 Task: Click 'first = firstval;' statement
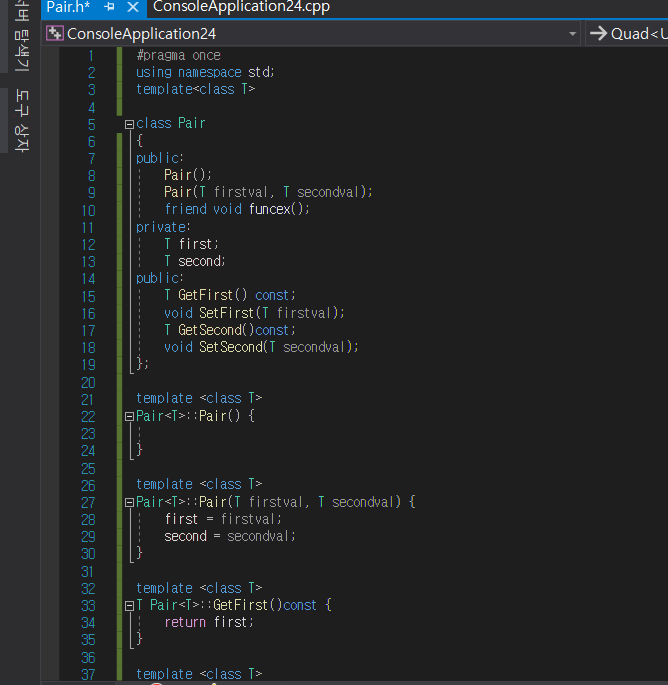[223, 519]
